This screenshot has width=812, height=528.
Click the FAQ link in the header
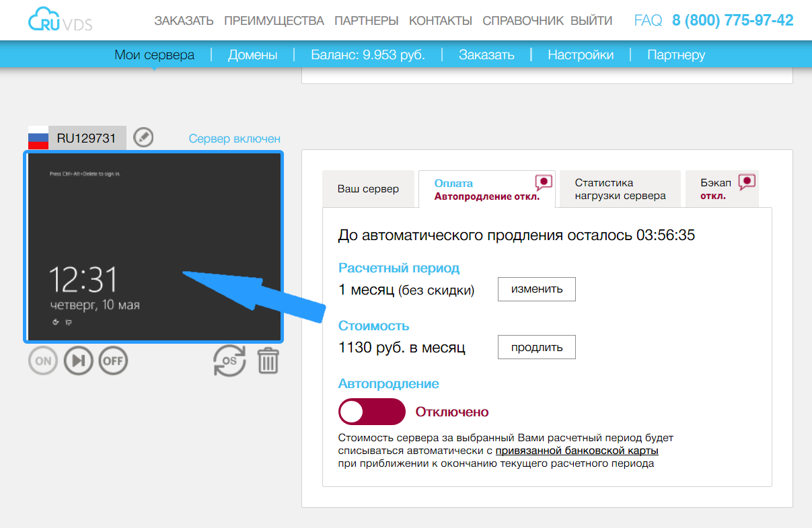pyautogui.click(x=648, y=21)
